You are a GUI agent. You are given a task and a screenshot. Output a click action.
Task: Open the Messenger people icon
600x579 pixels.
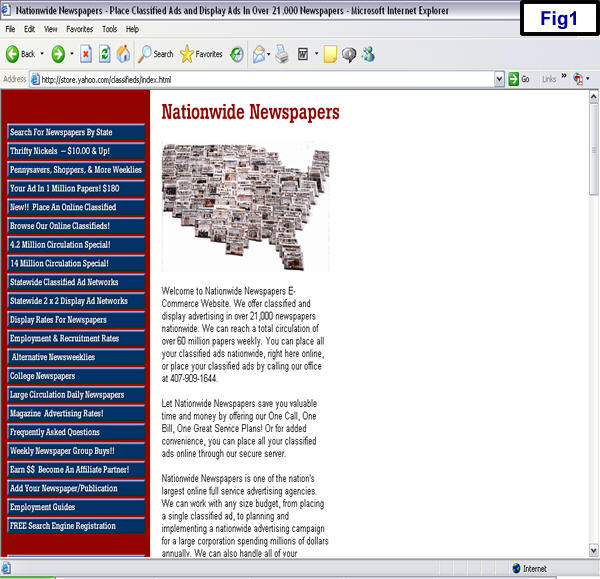(368, 54)
